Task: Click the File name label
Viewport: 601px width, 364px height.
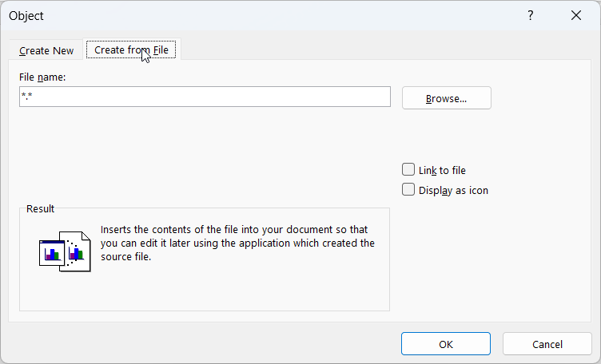Action: (x=42, y=77)
